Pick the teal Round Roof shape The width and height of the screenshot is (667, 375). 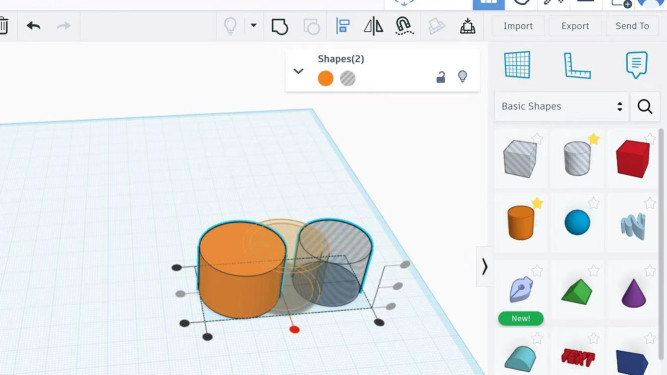coord(520,358)
